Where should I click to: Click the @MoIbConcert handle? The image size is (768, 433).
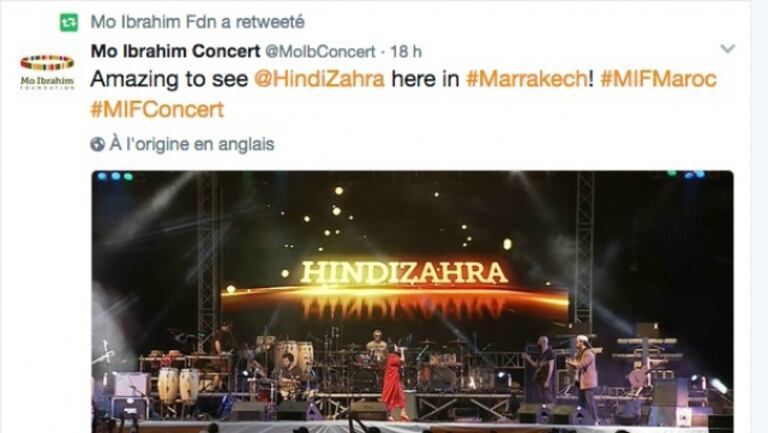pyautogui.click(x=320, y=51)
